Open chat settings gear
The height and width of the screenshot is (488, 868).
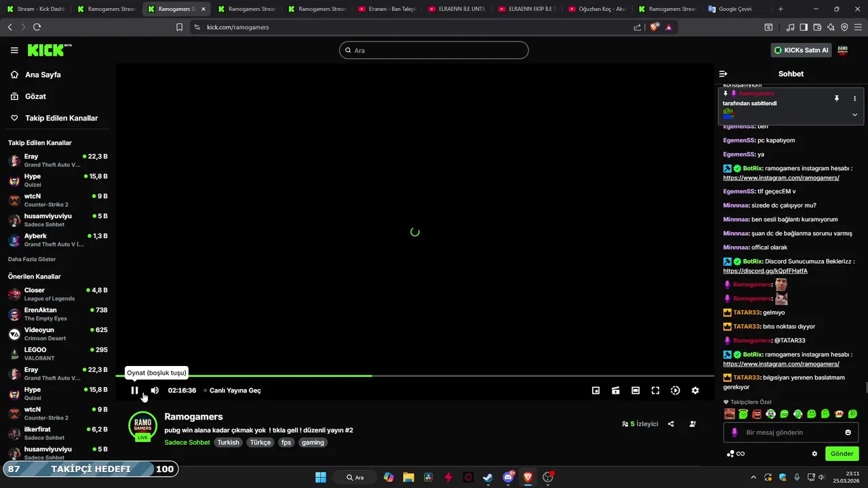pos(814,453)
